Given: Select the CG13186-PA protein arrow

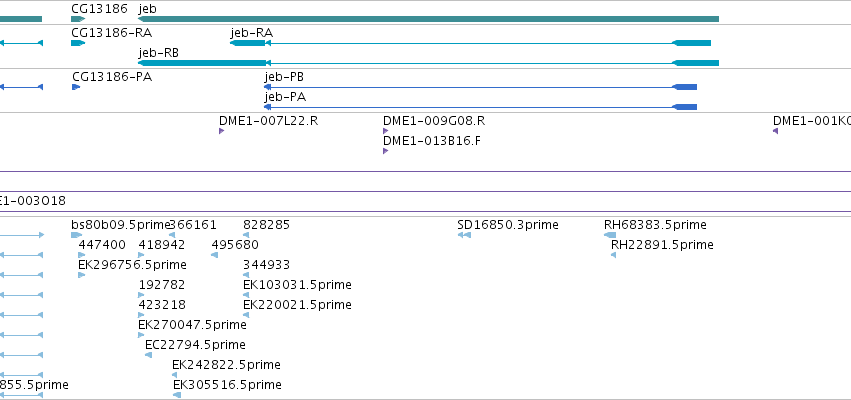Looking at the screenshot, I should point(76,87).
